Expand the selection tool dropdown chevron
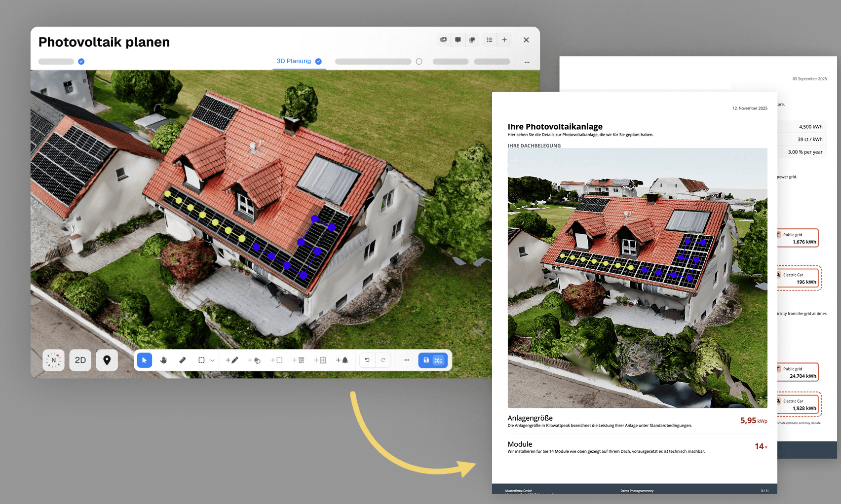Viewport: 841px width, 504px height. (x=213, y=360)
